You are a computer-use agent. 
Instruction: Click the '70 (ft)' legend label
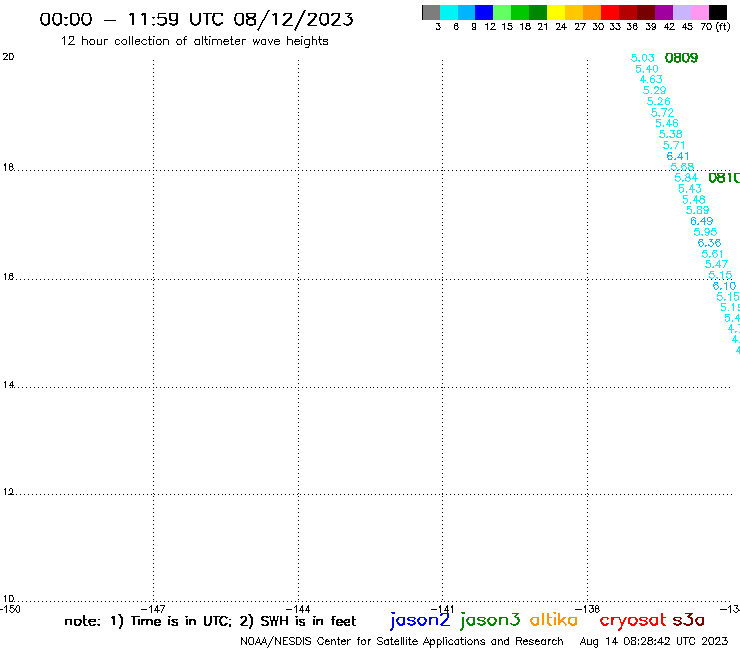point(715,27)
